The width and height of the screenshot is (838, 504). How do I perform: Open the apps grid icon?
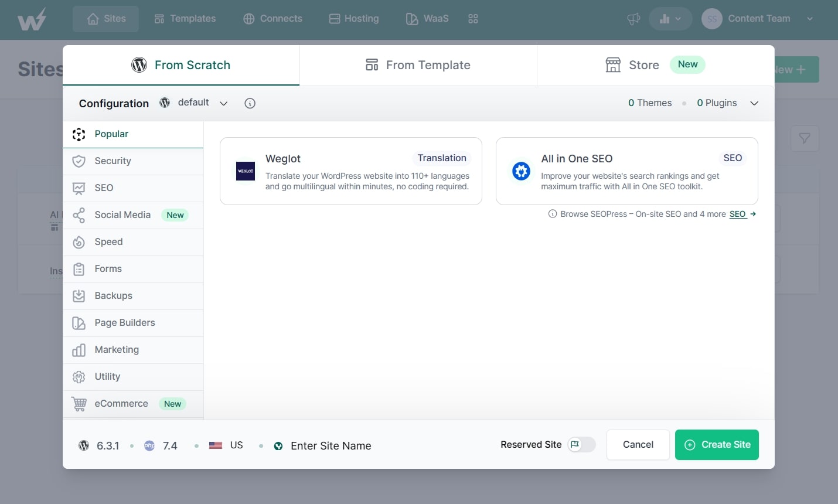pyautogui.click(x=473, y=19)
